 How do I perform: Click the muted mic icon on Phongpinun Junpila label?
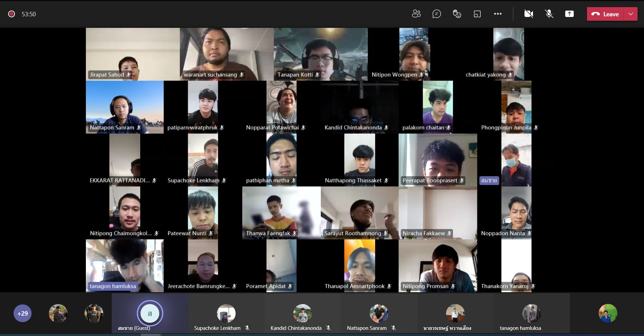pyautogui.click(x=536, y=128)
